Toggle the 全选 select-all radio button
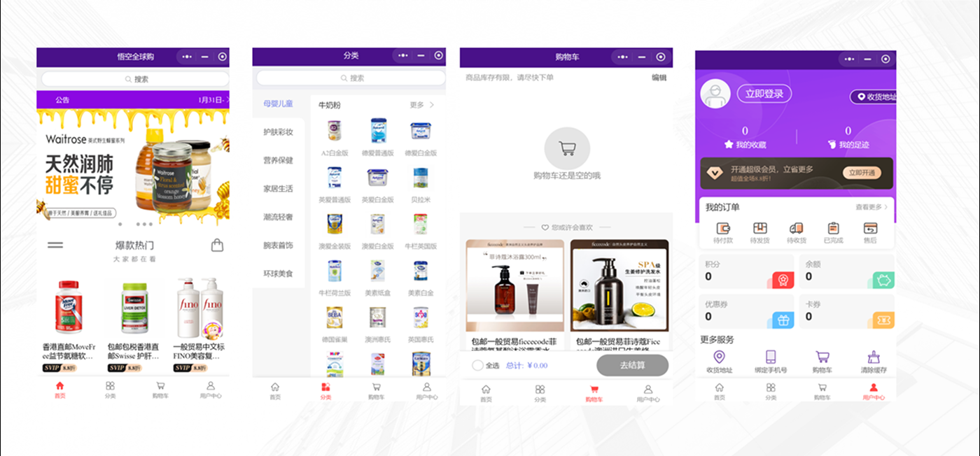 click(477, 365)
